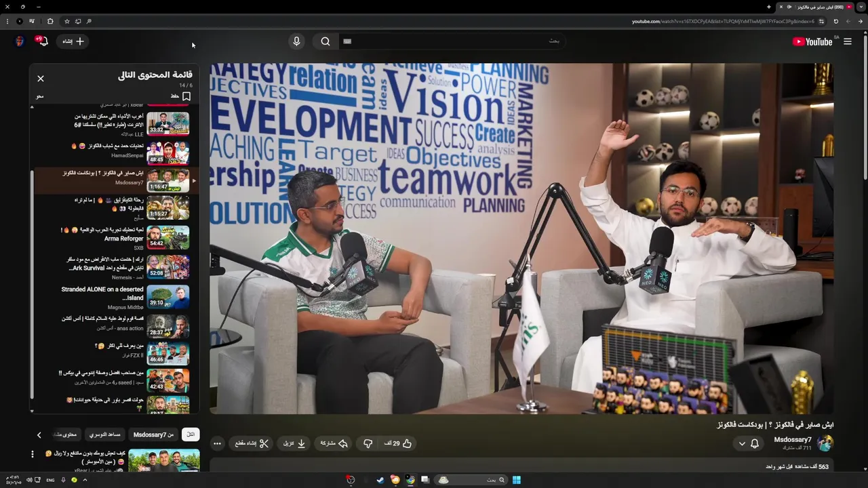Close the playlist queue panel

pyautogui.click(x=41, y=79)
